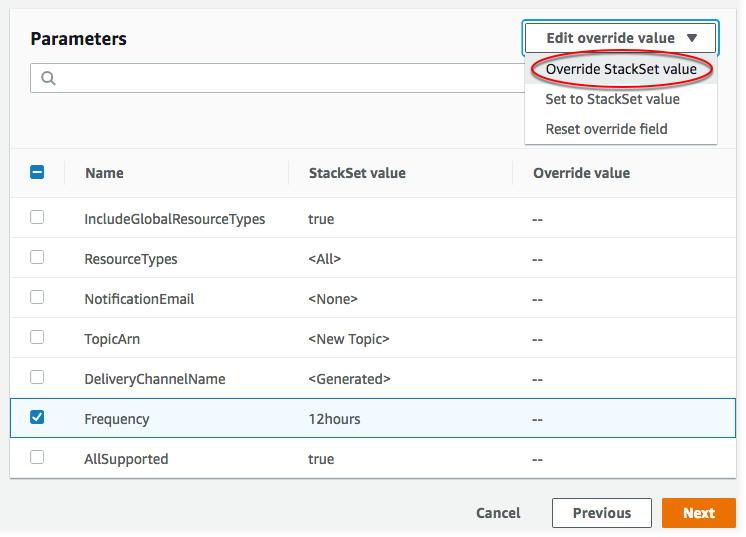Check the ResourceTypes parameter checkbox
The height and width of the screenshot is (537, 746).
37,257
